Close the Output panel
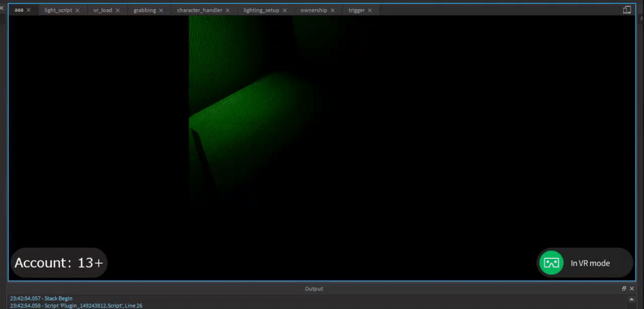 632,289
